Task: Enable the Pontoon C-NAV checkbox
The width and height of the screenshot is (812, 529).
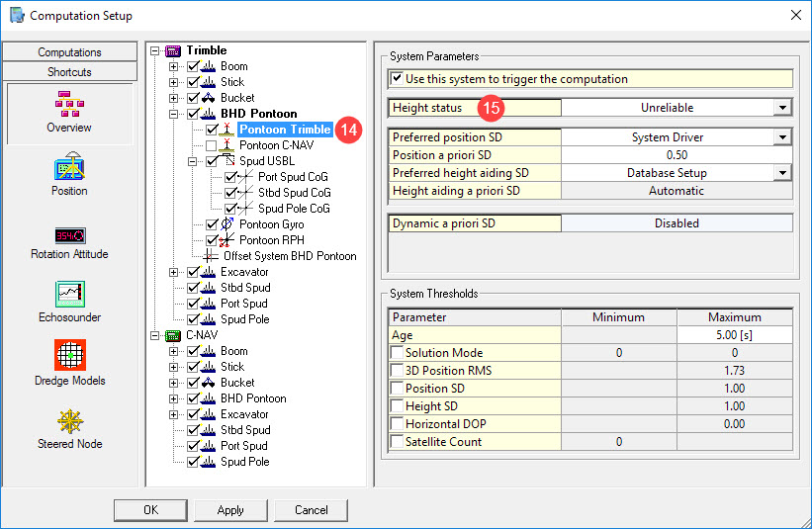Action: pos(212,145)
